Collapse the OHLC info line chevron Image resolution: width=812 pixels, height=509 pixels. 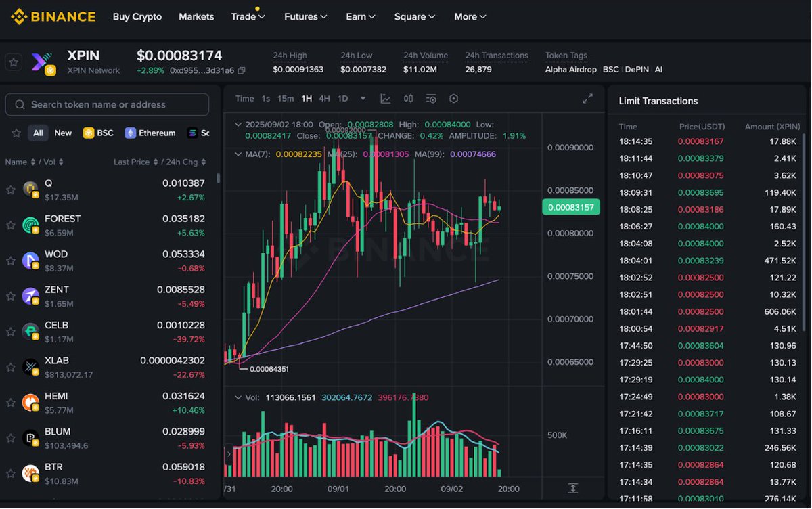(x=238, y=125)
